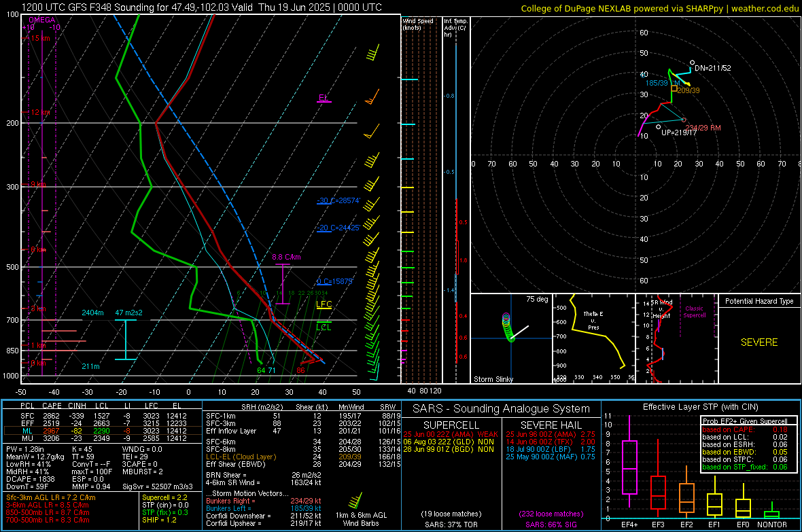Click the SARS - Sounding Analogue System heading
802x532 pixels.
pyautogui.click(x=502, y=409)
